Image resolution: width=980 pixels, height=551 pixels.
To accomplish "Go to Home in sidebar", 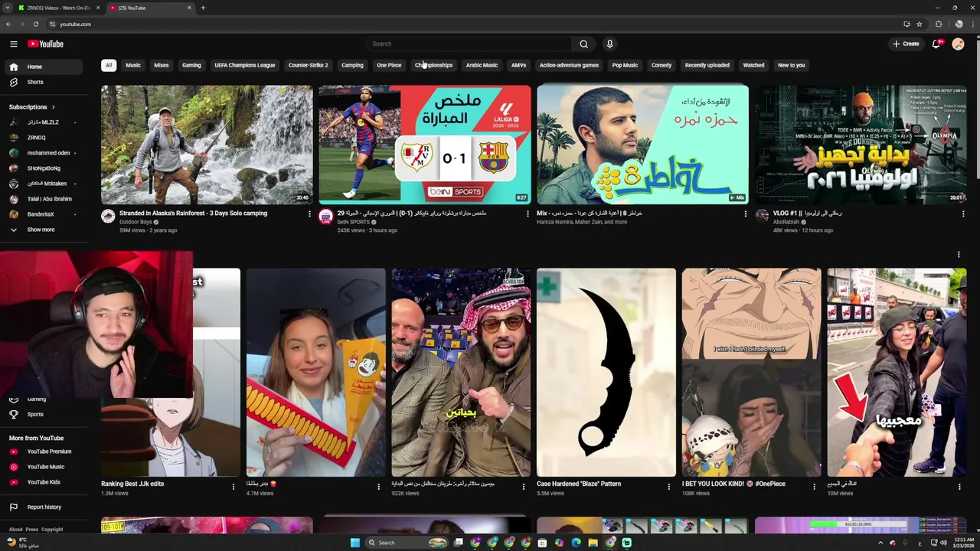I will pos(42,67).
